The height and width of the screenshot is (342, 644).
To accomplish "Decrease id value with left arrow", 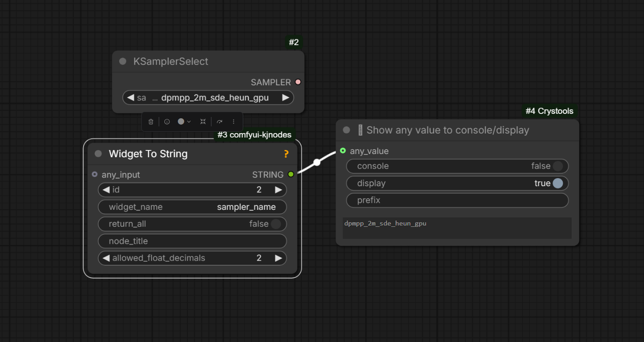I will click(x=106, y=190).
